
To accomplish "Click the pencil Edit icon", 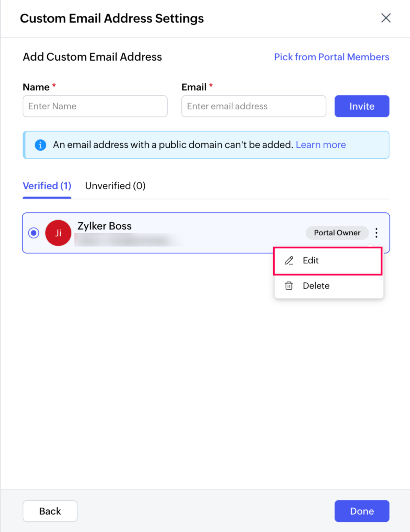I will 289,261.
